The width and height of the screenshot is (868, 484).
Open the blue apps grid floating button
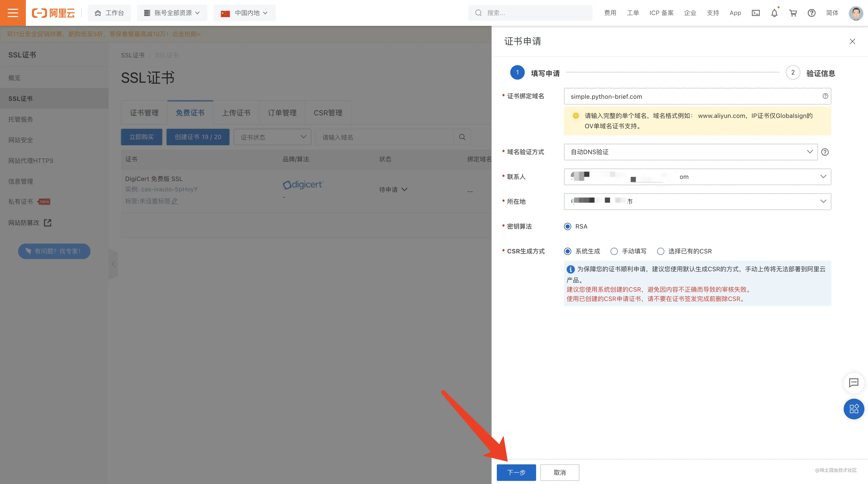coord(854,409)
